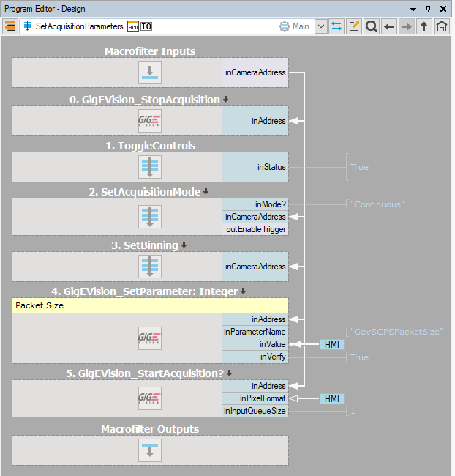Click the IO badge in the path bar

click(x=146, y=26)
